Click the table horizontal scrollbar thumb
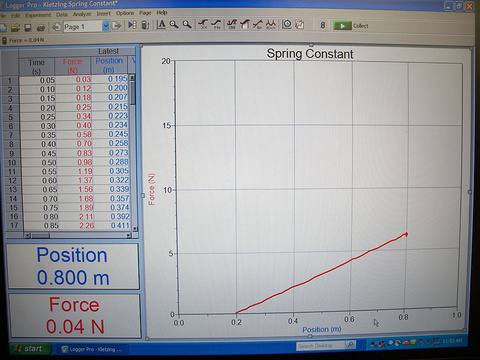The width and height of the screenshot is (480, 360). 40,236
